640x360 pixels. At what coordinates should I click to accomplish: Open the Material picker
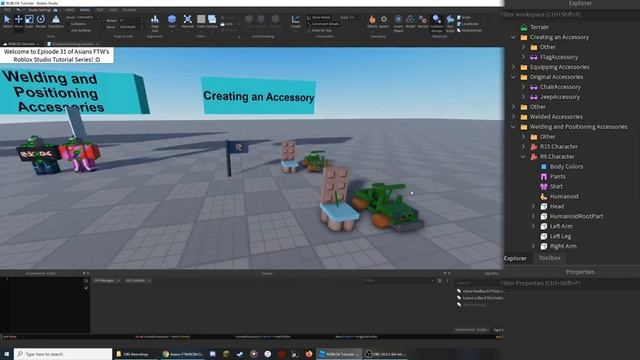187,21
